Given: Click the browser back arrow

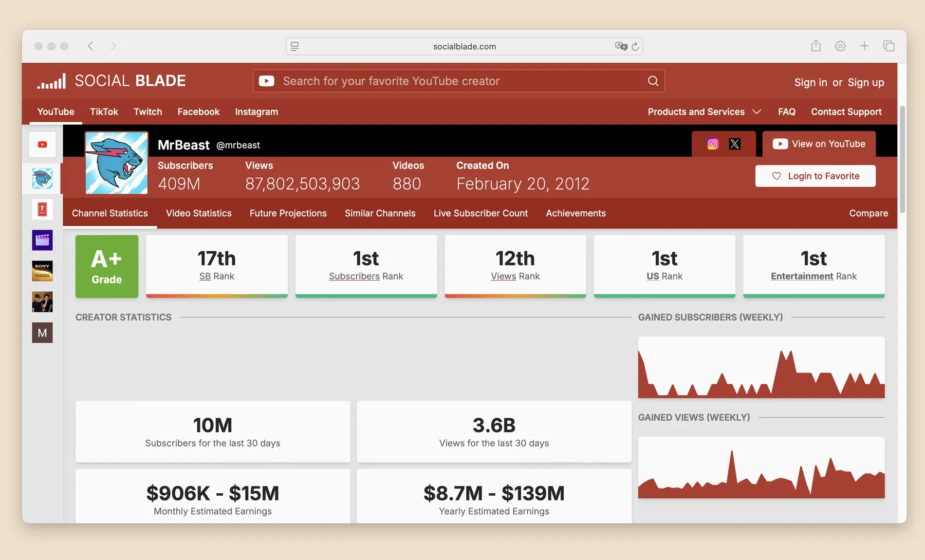Looking at the screenshot, I should 90,46.
